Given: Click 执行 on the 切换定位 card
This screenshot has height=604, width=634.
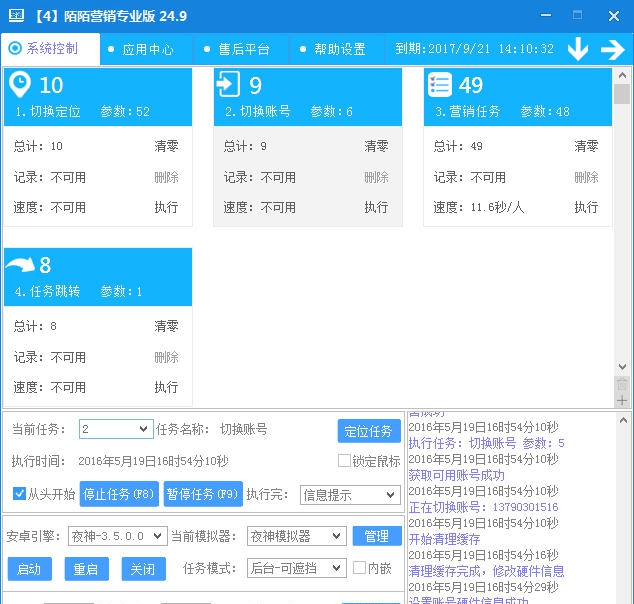Looking at the screenshot, I should pyautogui.click(x=166, y=207).
